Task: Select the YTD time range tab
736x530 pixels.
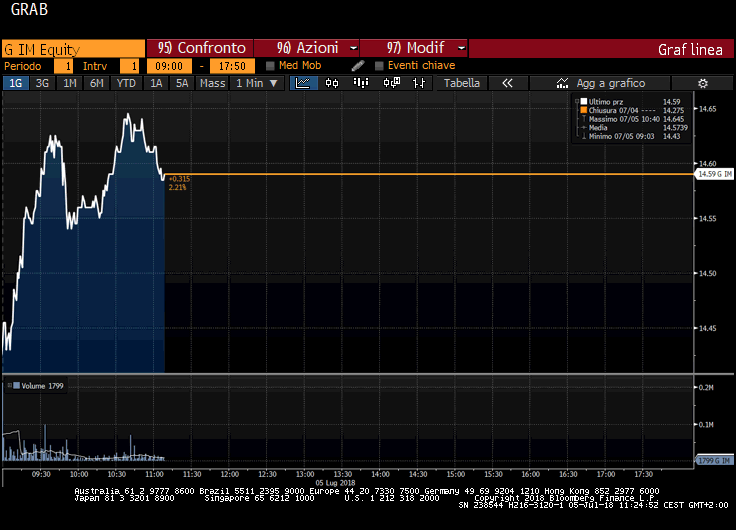Action: (126, 83)
